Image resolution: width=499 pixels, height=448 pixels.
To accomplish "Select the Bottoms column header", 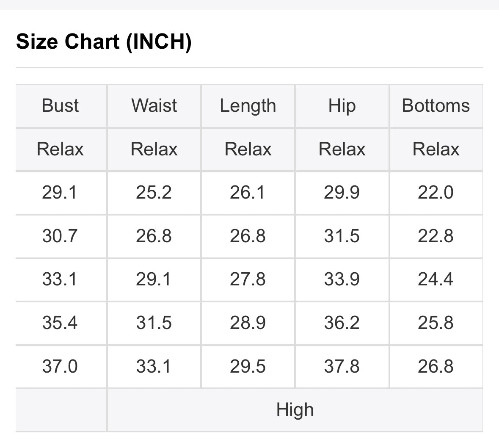I will [x=436, y=106].
